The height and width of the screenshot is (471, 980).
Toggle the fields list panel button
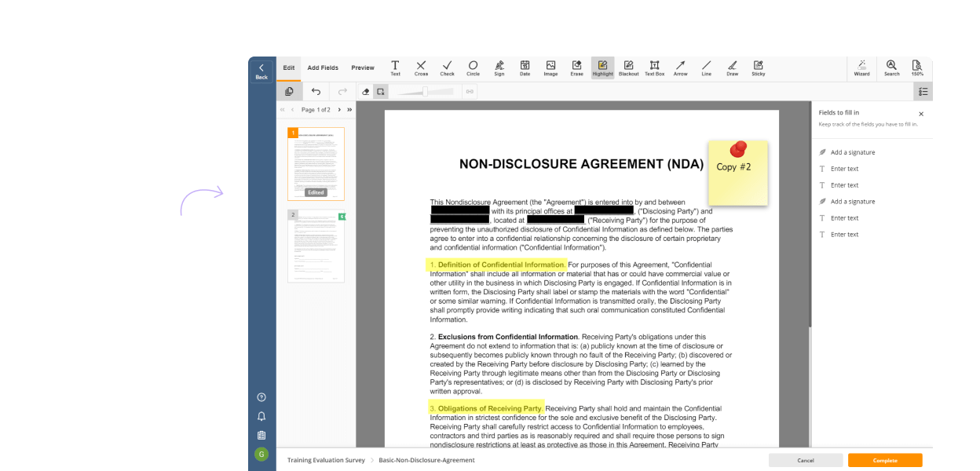point(923,92)
